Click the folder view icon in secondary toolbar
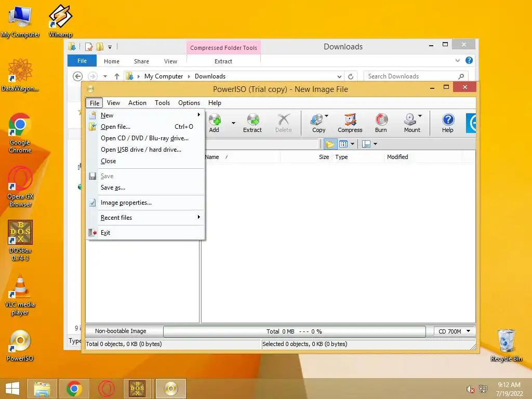532x399 pixels. 330,144
